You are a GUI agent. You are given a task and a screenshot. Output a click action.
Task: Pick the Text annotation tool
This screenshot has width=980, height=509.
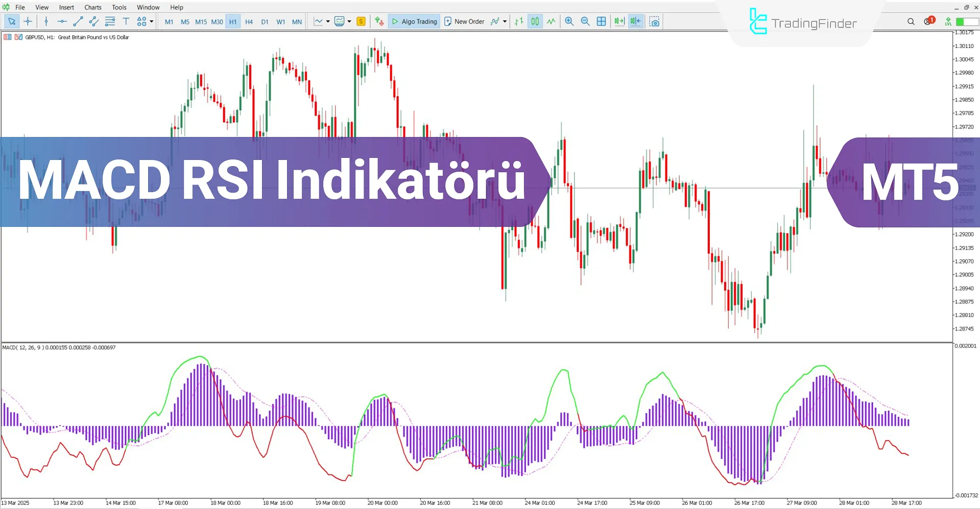click(x=126, y=21)
